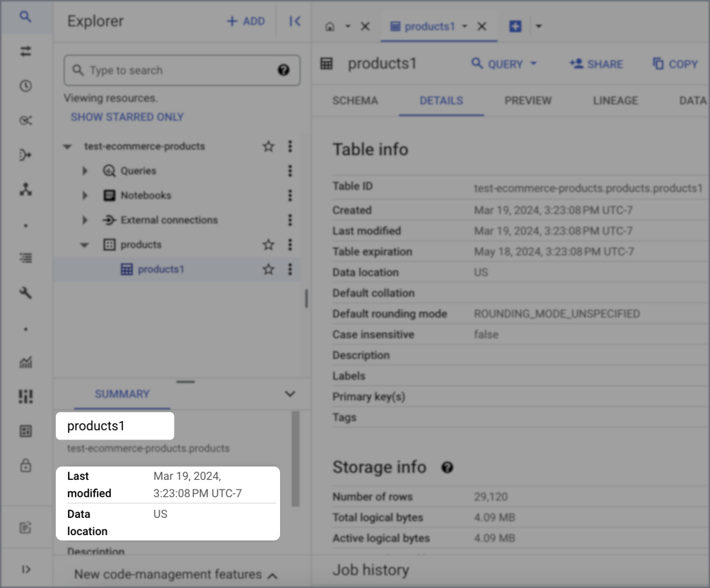Open the QUERY dropdown
This screenshot has width=710, height=588.
504,64
